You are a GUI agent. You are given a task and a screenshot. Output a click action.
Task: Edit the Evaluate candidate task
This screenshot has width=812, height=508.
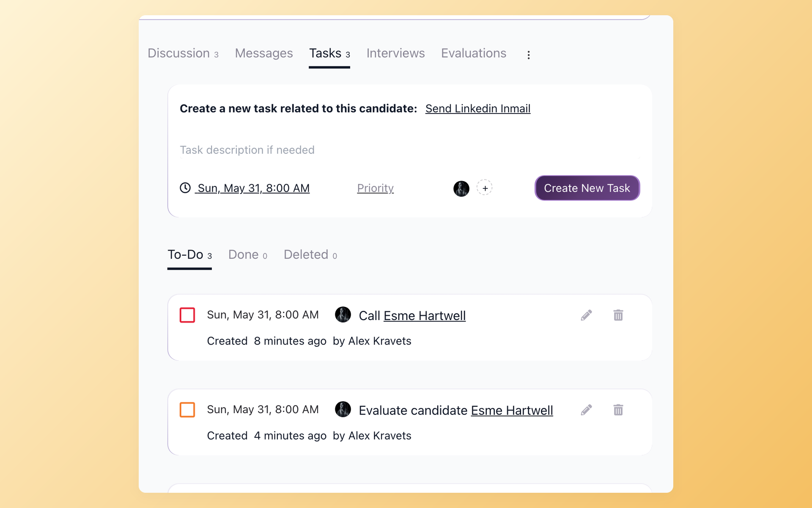point(586,410)
